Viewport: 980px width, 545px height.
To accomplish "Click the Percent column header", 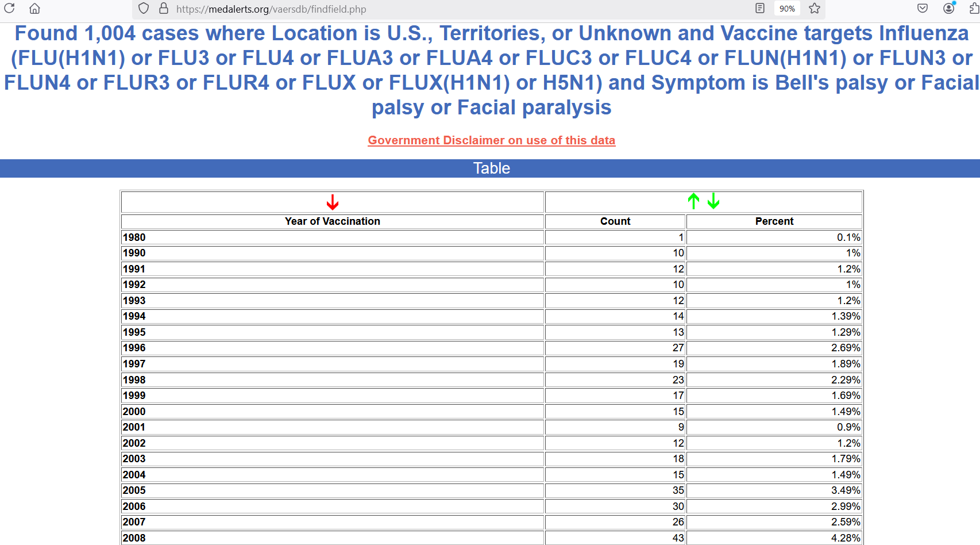I will pos(774,221).
